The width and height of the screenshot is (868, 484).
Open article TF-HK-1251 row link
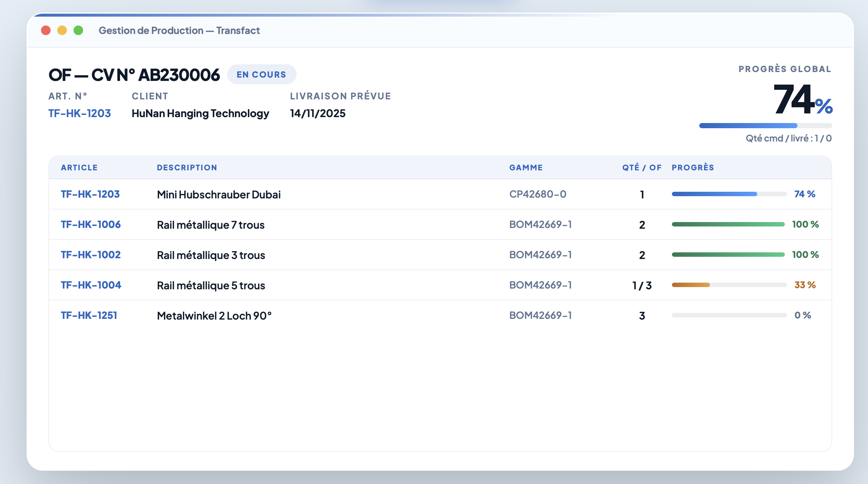pyautogui.click(x=89, y=315)
